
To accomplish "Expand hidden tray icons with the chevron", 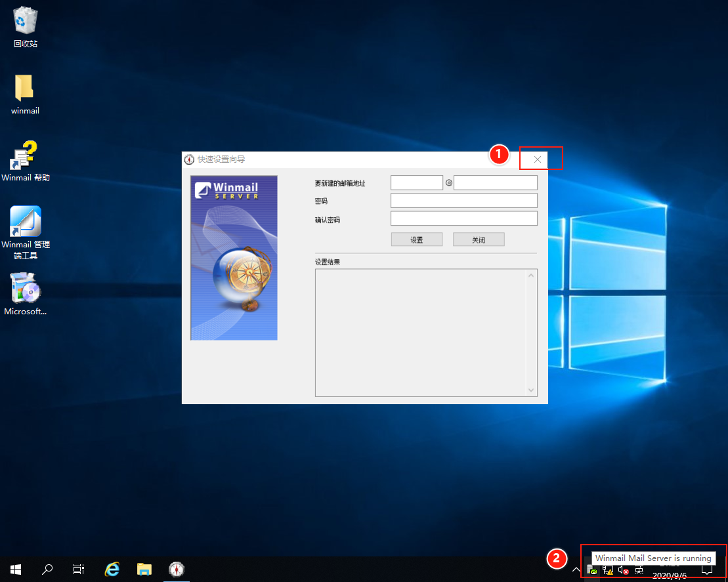I will click(x=576, y=570).
